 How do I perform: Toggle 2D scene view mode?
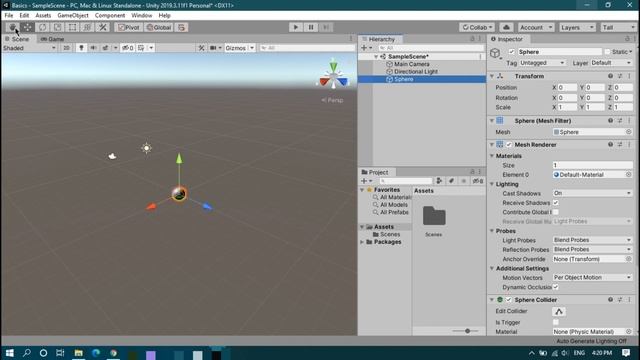(x=66, y=48)
